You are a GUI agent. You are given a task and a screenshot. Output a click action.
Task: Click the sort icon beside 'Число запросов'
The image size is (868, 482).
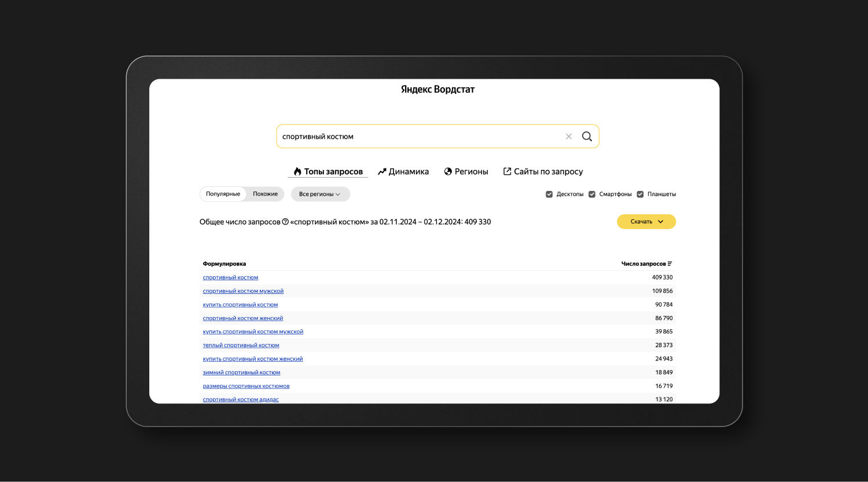pos(670,264)
